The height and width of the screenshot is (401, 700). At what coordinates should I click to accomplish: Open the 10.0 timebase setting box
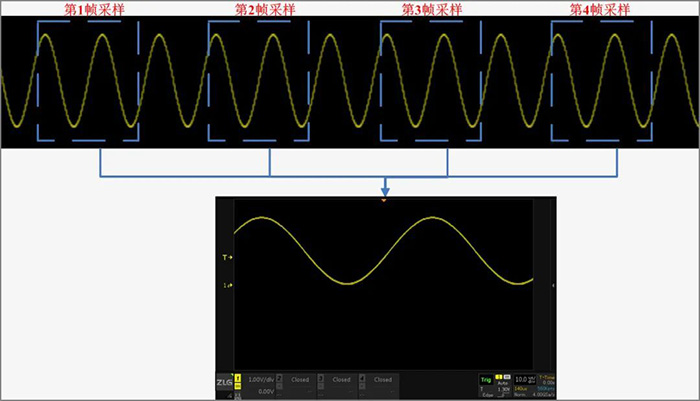coord(525,380)
